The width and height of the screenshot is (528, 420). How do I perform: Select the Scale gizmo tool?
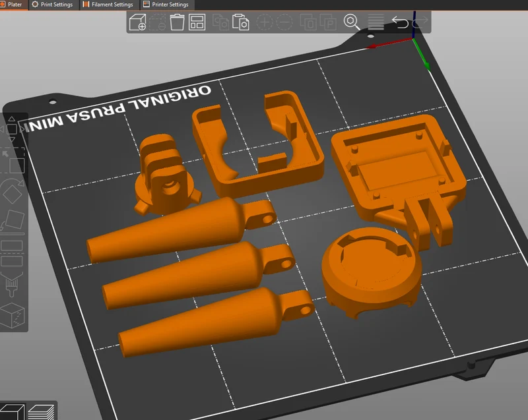click(x=13, y=161)
